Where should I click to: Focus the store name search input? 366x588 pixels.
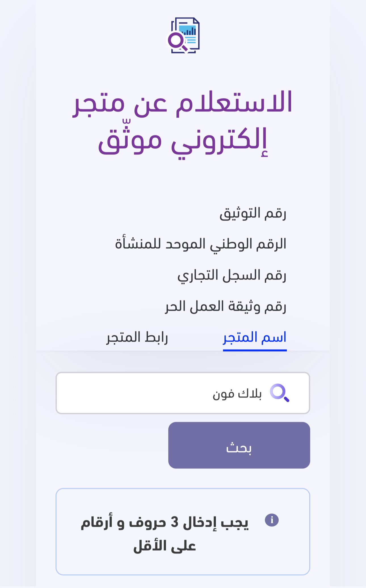(183, 393)
